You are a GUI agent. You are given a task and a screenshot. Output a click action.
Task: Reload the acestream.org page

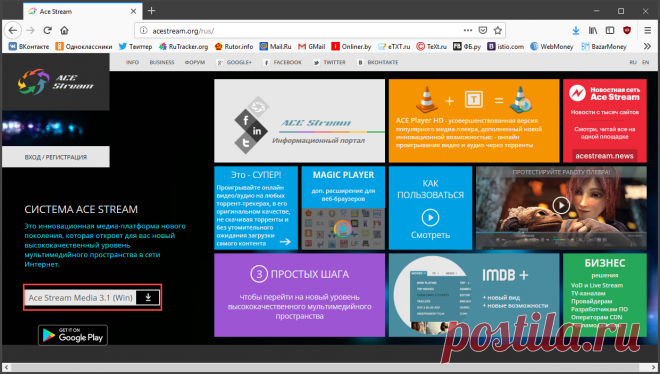[x=48, y=30]
